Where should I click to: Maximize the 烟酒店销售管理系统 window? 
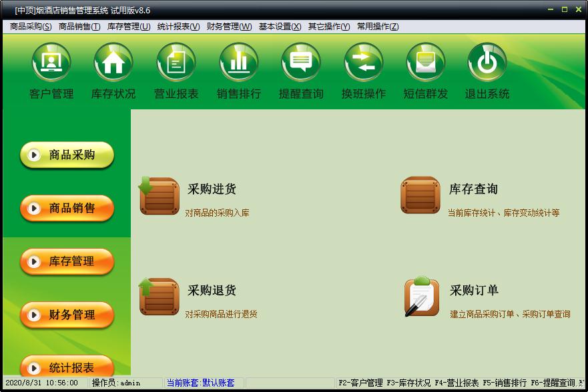565,10
